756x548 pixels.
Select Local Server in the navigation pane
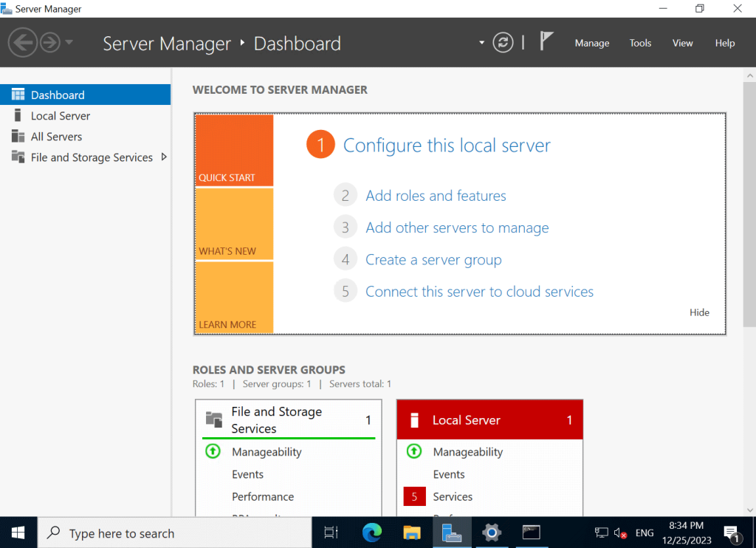click(x=61, y=115)
